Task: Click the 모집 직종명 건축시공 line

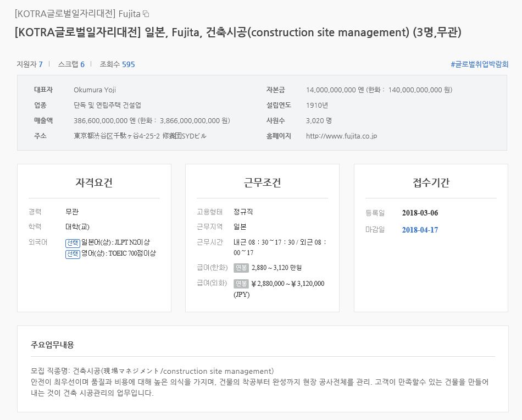Action: [152, 371]
